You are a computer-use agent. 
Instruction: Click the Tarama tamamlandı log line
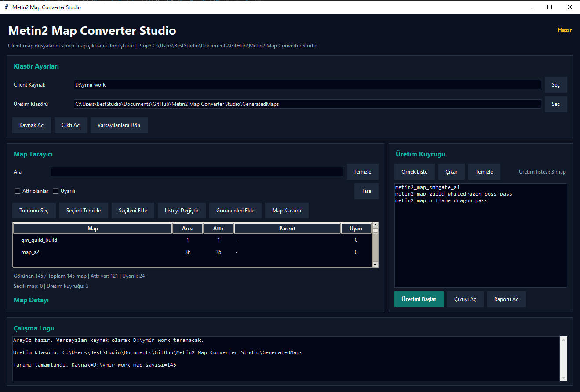95,365
